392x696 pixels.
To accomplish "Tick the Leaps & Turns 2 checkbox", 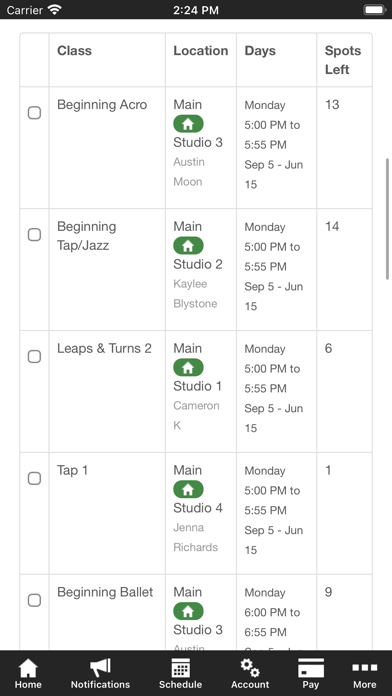I will [x=34, y=356].
